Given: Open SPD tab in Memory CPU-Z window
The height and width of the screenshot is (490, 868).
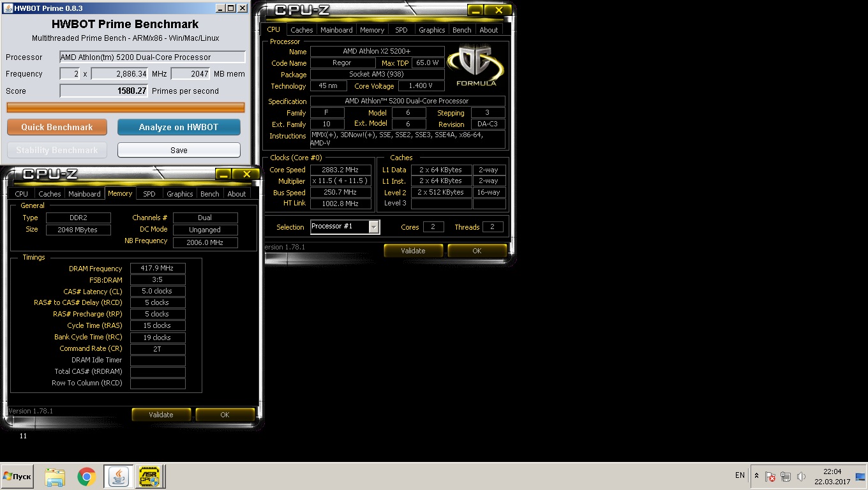Looking at the screenshot, I should point(149,194).
